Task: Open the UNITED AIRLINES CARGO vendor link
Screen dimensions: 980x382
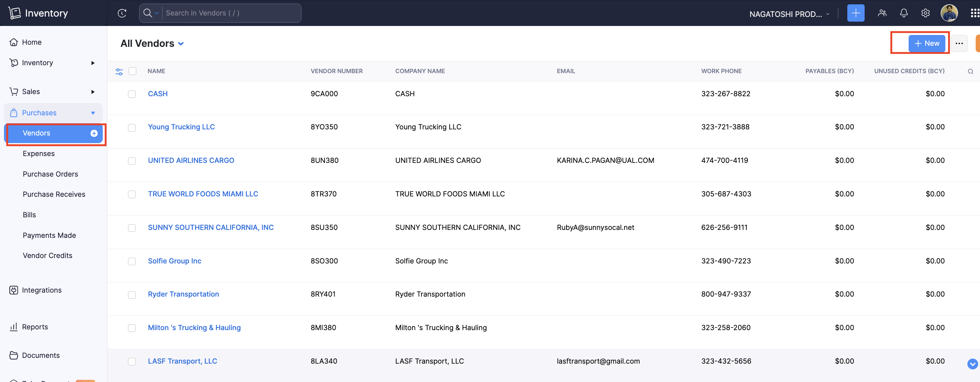Action: pos(191,160)
